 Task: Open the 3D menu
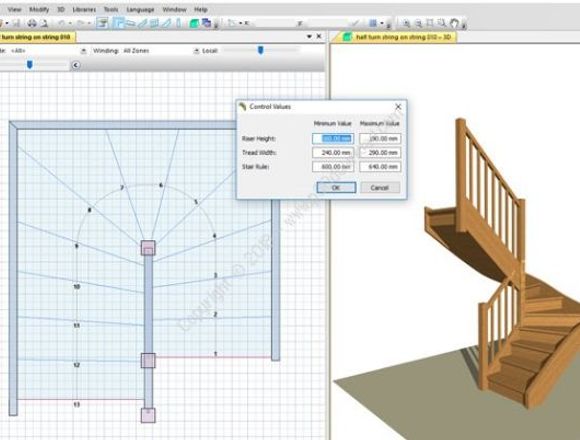click(61, 10)
